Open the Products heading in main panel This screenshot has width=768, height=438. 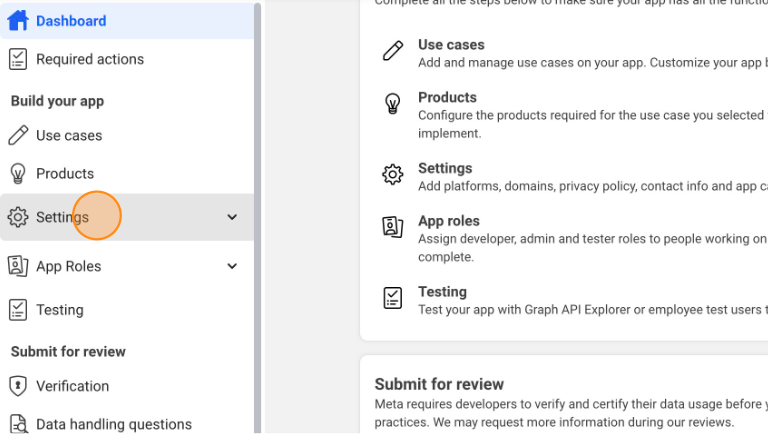(447, 97)
